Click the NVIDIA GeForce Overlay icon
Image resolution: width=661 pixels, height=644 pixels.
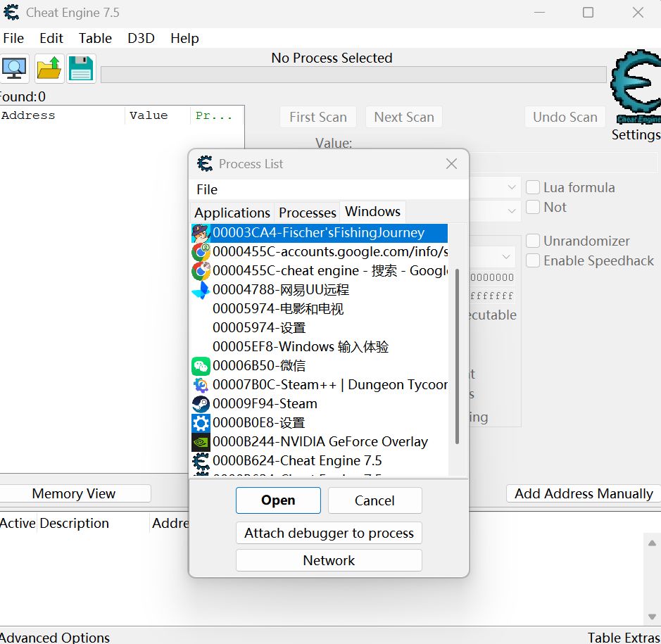click(201, 442)
